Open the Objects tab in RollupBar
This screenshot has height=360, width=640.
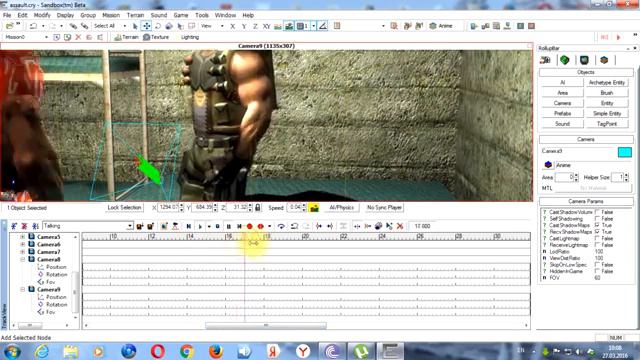tap(545, 60)
